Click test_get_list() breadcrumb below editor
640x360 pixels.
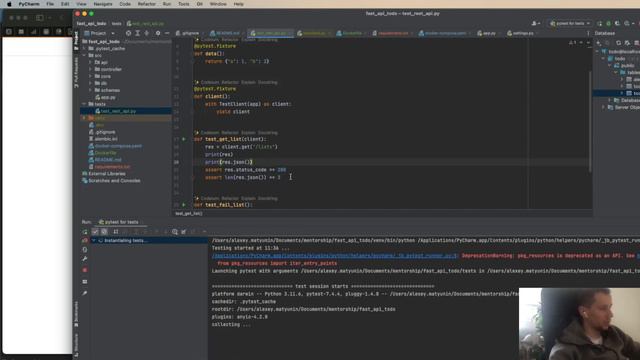(x=189, y=213)
